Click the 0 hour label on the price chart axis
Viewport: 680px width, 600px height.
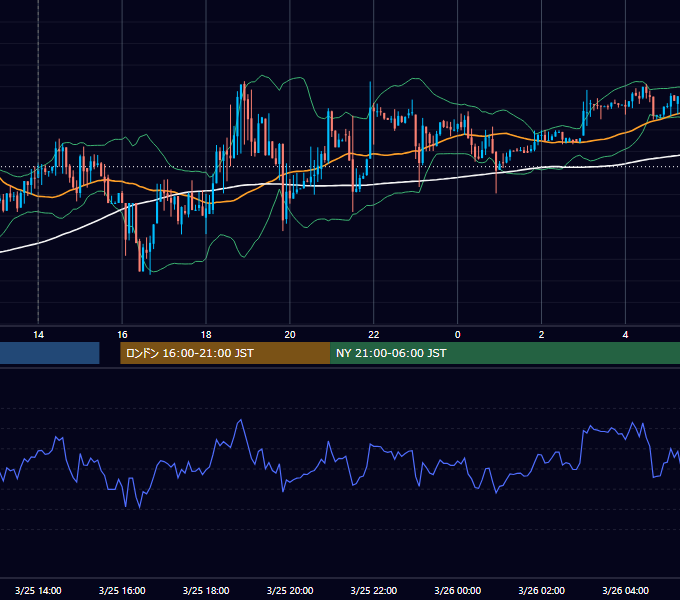pyautogui.click(x=458, y=335)
